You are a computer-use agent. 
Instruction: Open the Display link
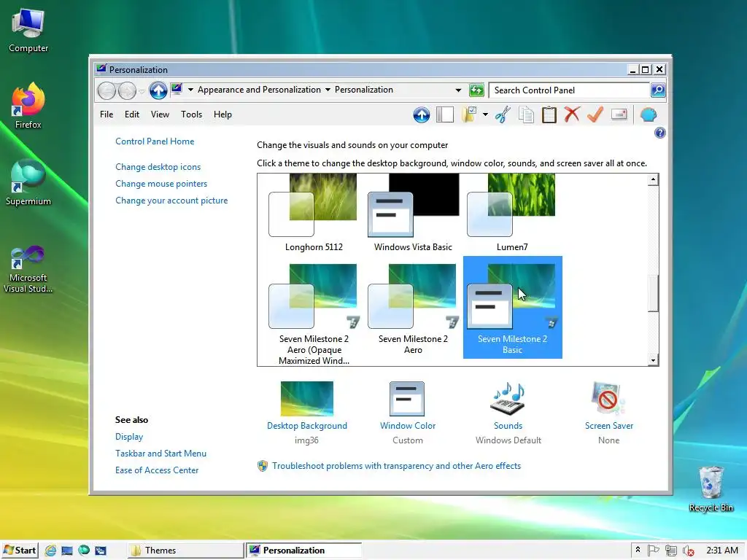(x=129, y=437)
